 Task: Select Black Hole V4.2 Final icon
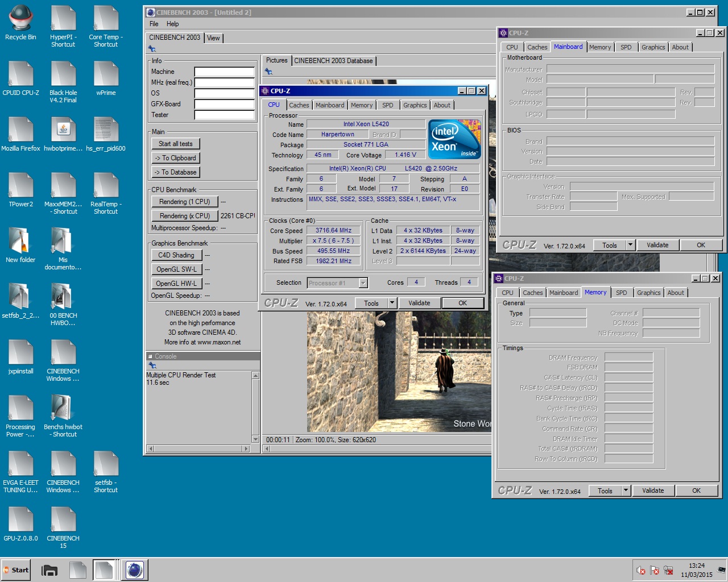(63, 82)
